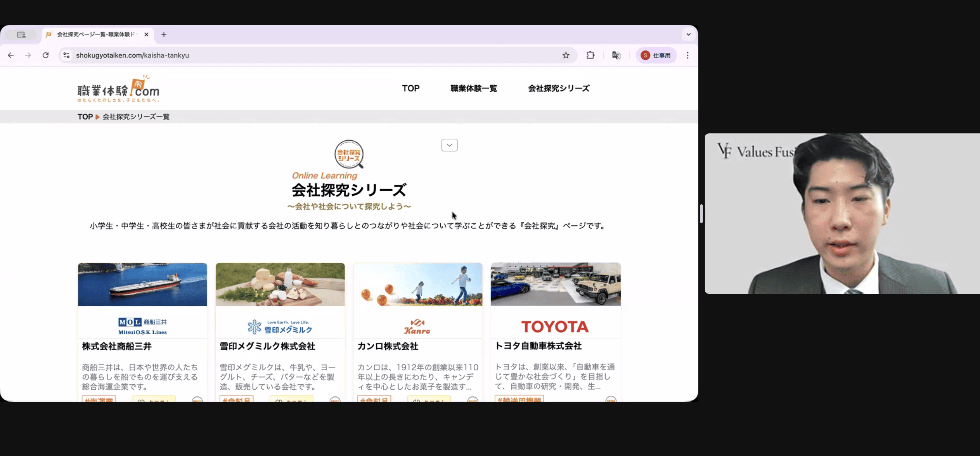
Task: Click the 職業体験.com site logo
Action: pos(118,89)
